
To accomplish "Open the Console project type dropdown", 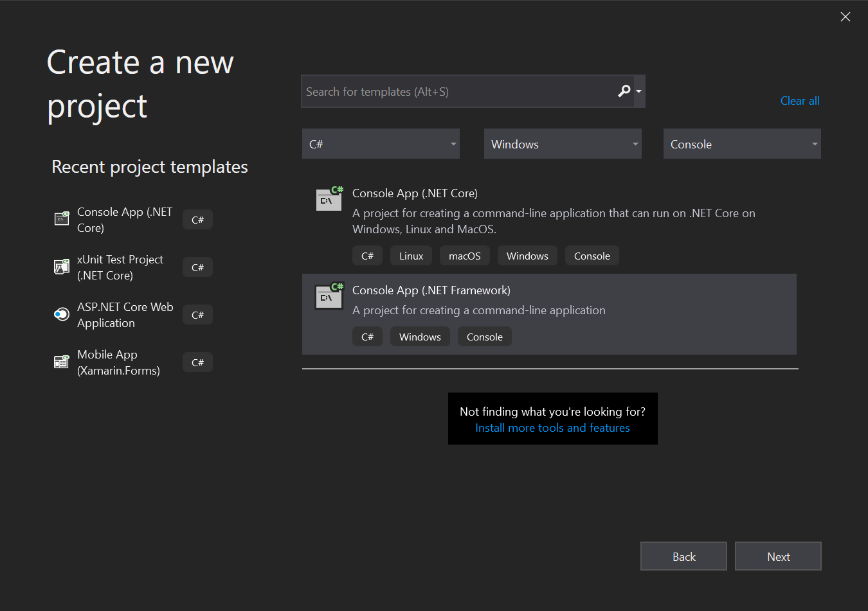I will pyautogui.click(x=742, y=144).
